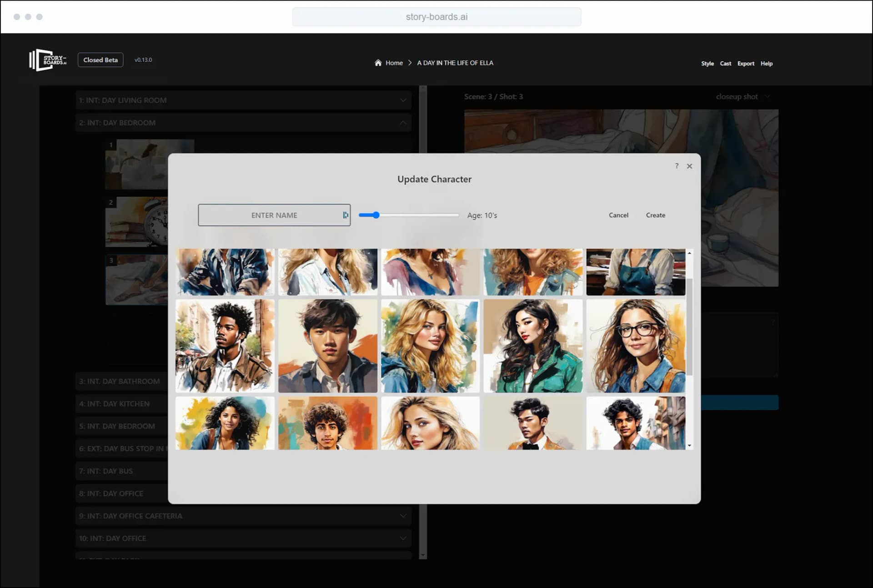Image resolution: width=873 pixels, height=588 pixels.
Task: Click the Export menu item
Action: coord(746,63)
